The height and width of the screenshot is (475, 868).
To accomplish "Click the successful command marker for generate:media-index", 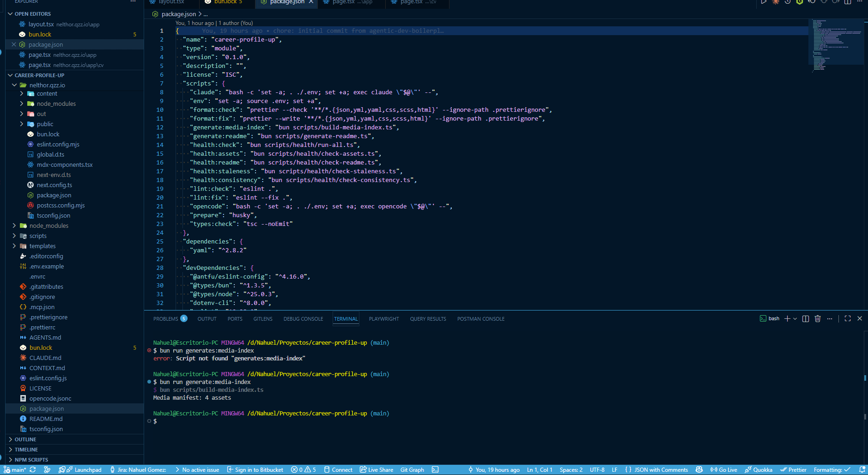I will 149,382.
